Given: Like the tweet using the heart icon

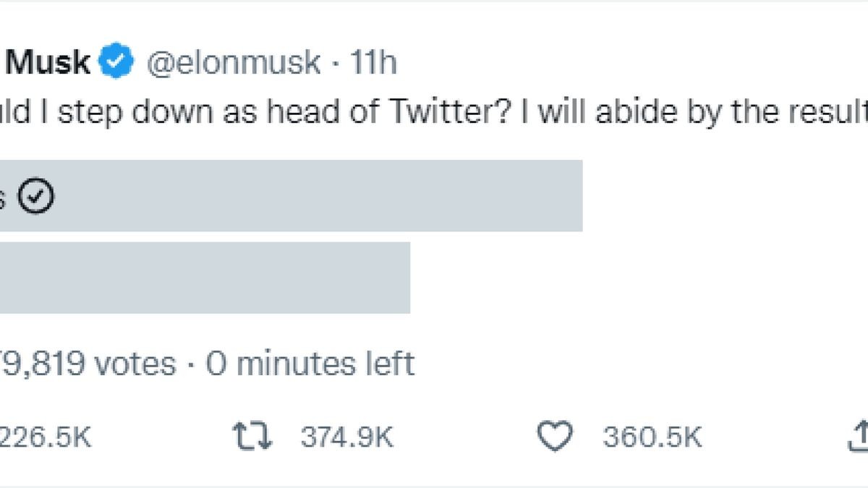Looking at the screenshot, I should [555, 435].
